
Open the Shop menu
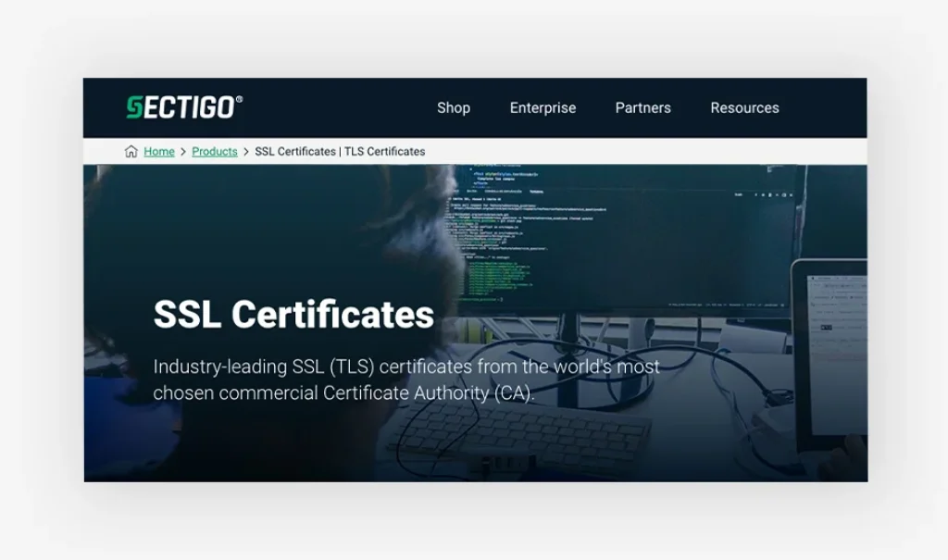click(x=454, y=107)
